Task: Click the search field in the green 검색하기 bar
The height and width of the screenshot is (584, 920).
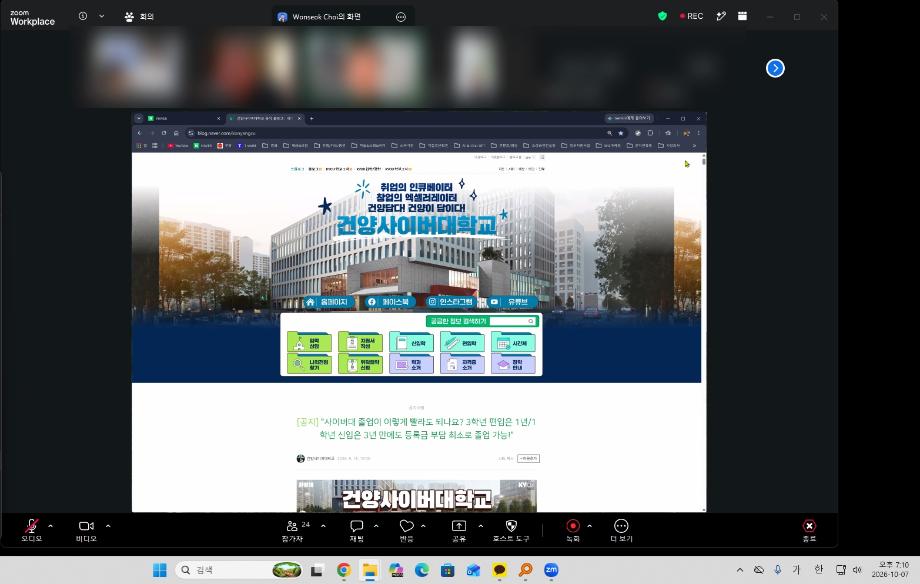Action: point(512,321)
